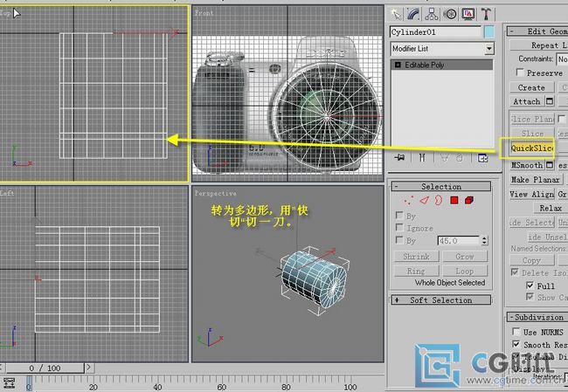Image resolution: width=568 pixels, height=392 pixels.
Task: Open the Hierarchy panel tab
Action: [432, 15]
